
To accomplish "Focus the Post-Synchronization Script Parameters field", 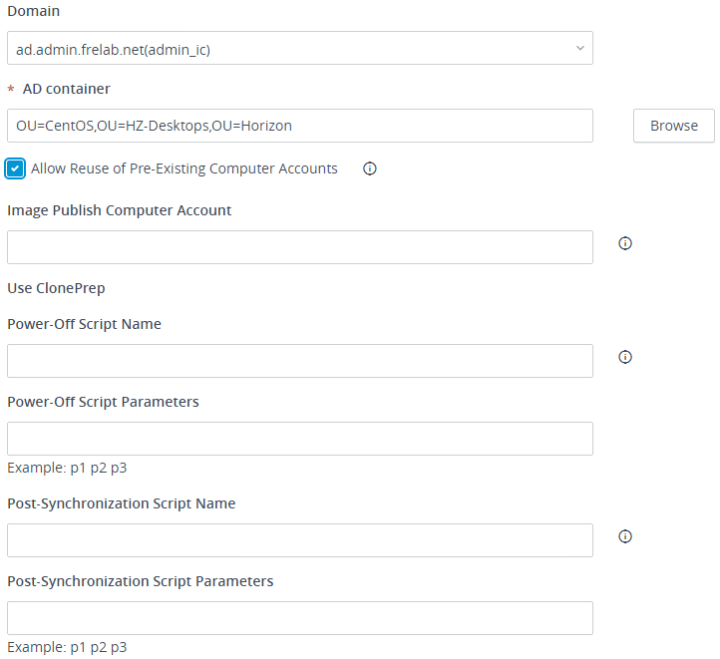I will click(x=299, y=618).
